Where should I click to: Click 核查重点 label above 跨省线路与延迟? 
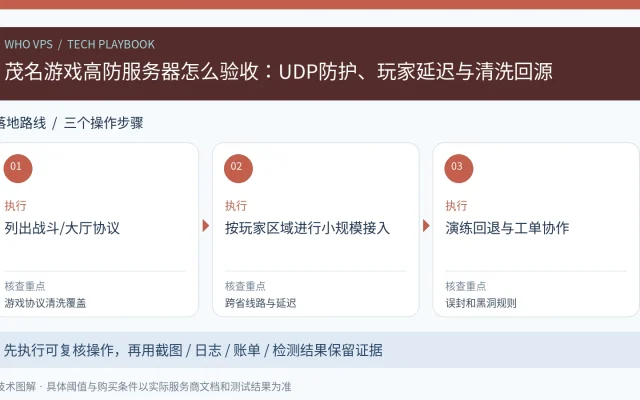point(245,286)
